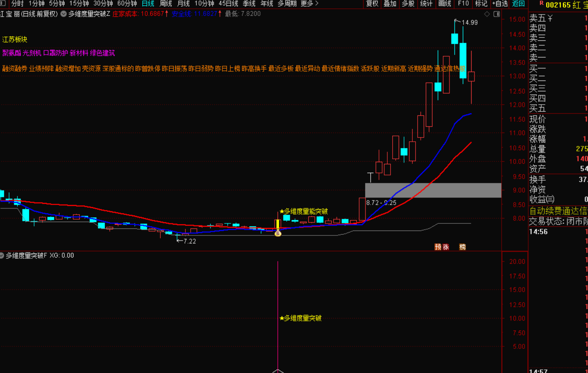Toggle the side panel layout icon
Viewport: 588px width, 373px height.
pos(497,14)
